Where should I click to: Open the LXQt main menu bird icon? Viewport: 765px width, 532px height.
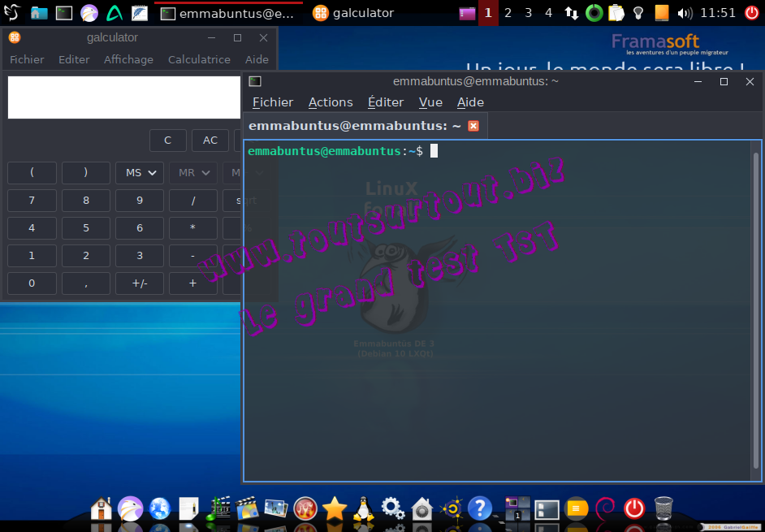pos(12,13)
